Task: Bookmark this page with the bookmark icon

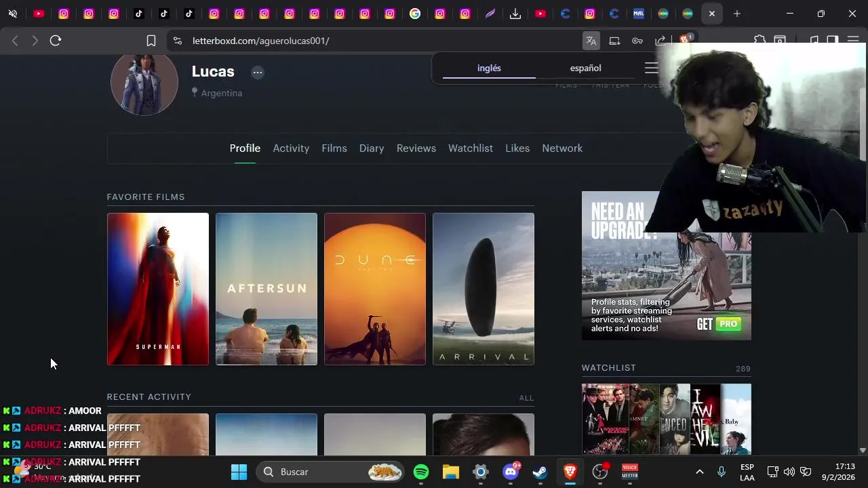Action: 151,41
